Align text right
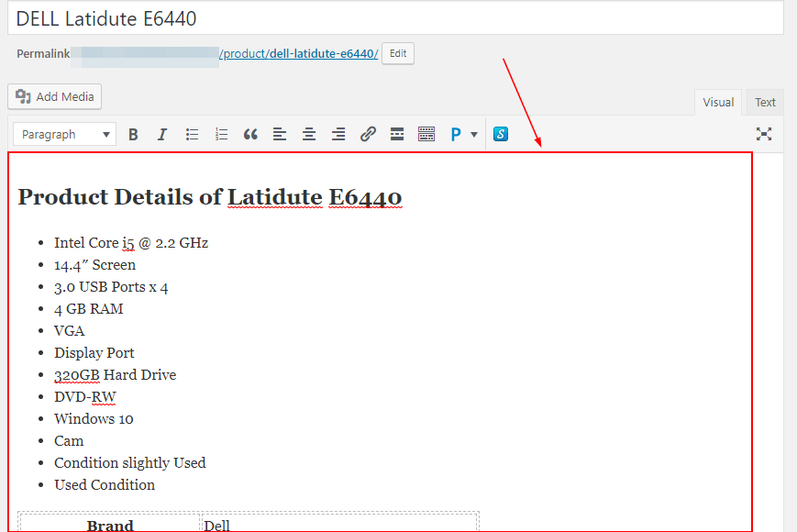This screenshot has height=532, width=797. tap(338, 135)
